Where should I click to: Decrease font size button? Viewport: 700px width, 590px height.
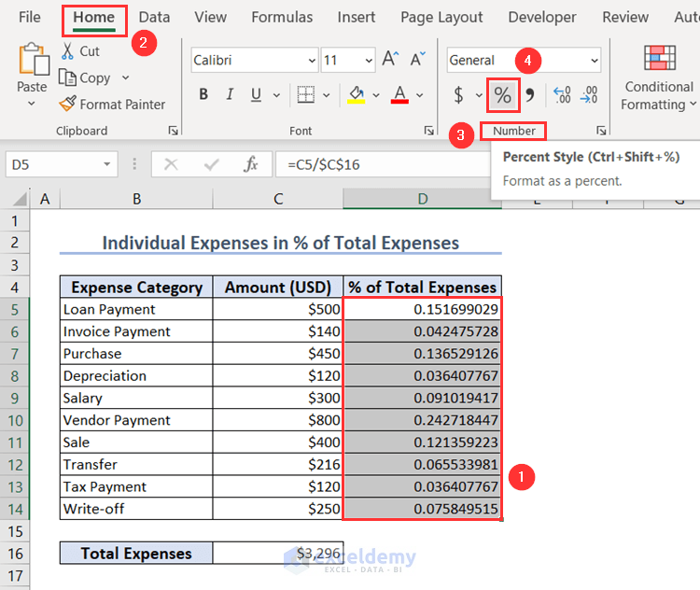pos(418,59)
